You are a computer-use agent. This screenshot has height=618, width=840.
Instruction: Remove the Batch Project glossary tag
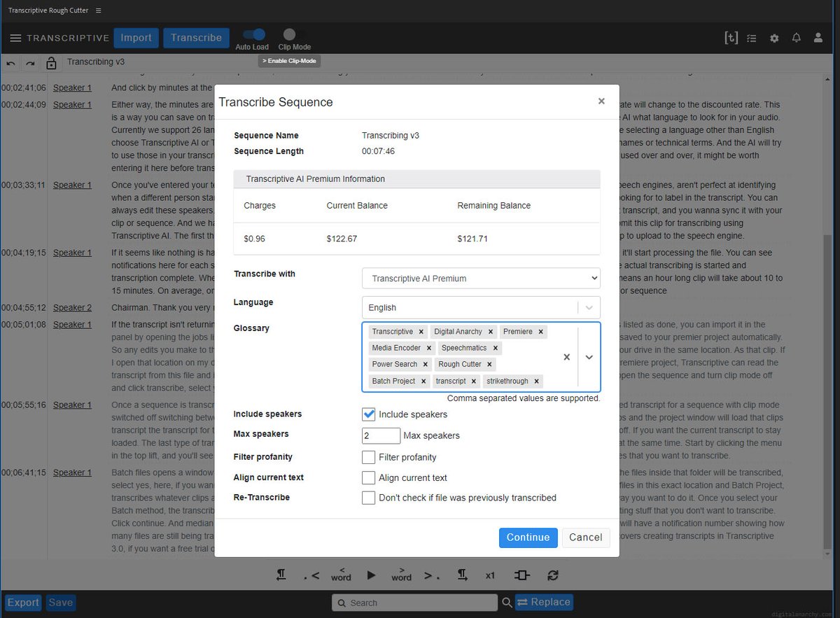pyautogui.click(x=423, y=381)
